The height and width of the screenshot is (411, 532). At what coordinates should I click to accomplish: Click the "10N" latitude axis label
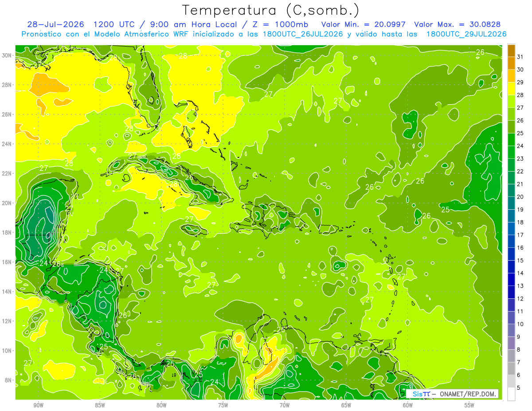(7, 350)
